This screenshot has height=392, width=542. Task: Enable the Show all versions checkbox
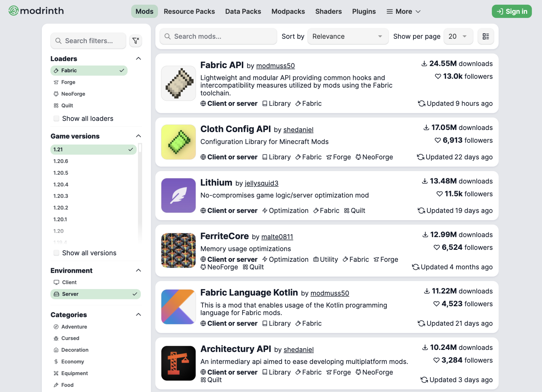point(56,253)
